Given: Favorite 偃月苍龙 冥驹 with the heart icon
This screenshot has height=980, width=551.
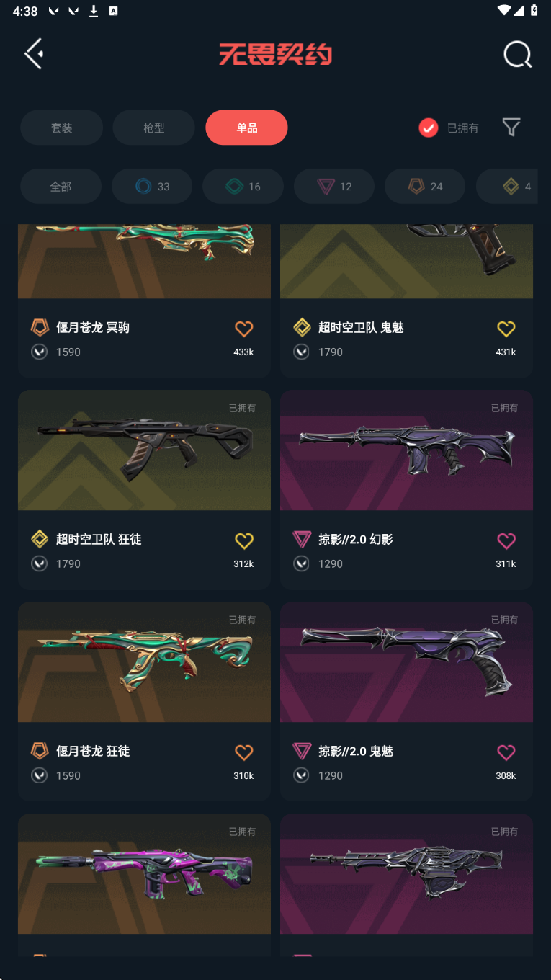Looking at the screenshot, I should tap(244, 329).
